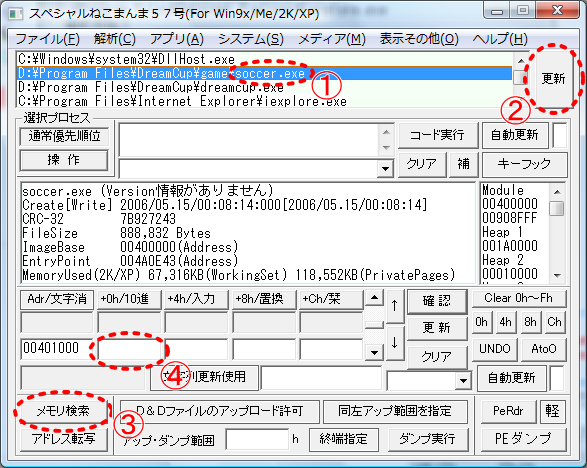Click the large 更新 button beside the process list
This screenshot has width=587, height=468.
click(553, 78)
